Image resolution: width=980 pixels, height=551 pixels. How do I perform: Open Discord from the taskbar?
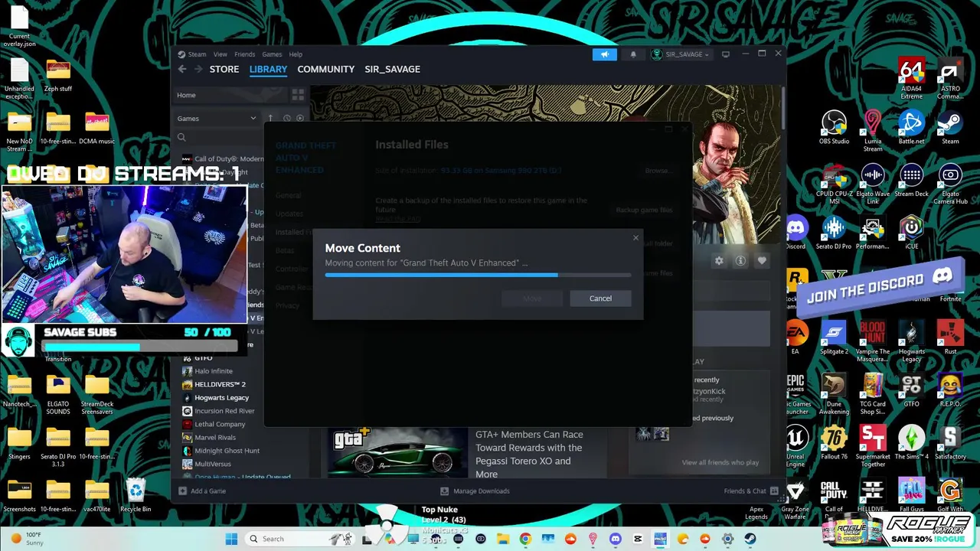(616, 539)
